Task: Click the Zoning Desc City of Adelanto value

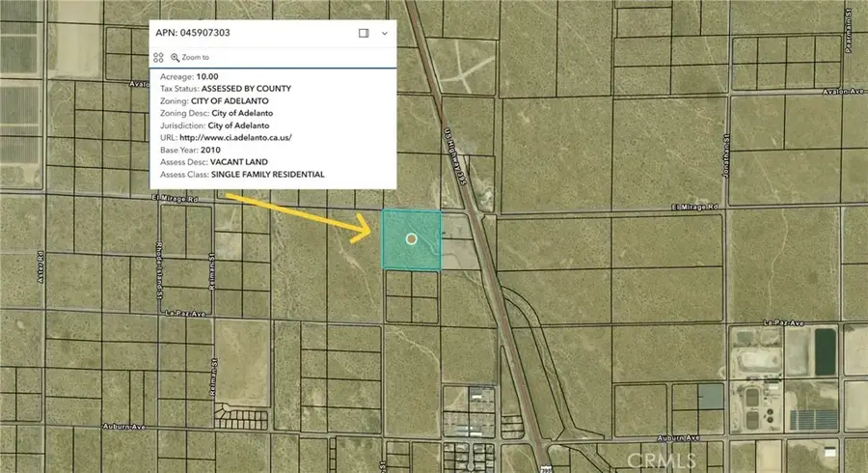Action: point(242,113)
